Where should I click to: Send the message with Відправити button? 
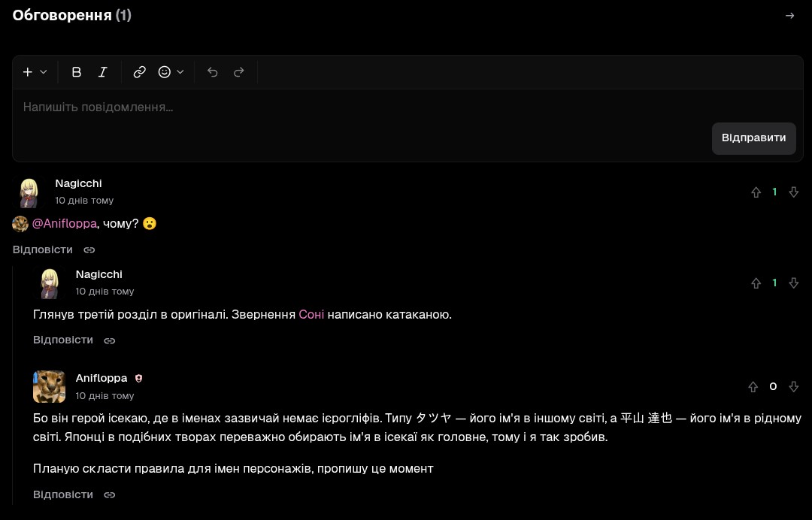(x=753, y=138)
